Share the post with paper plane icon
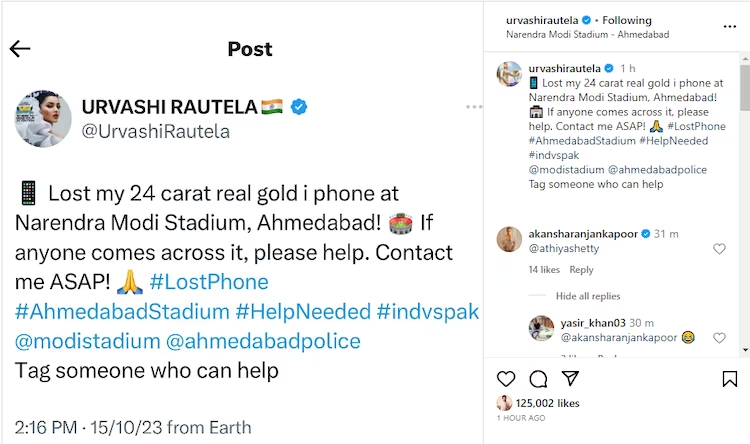This screenshot has height=444, width=750. pyautogui.click(x=570, y=379)
